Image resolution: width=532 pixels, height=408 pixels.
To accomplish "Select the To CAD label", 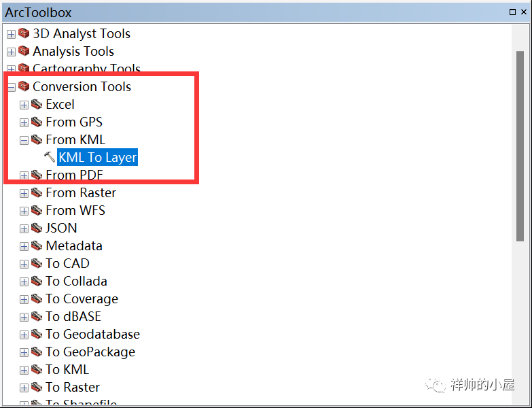I will [67, 263].
